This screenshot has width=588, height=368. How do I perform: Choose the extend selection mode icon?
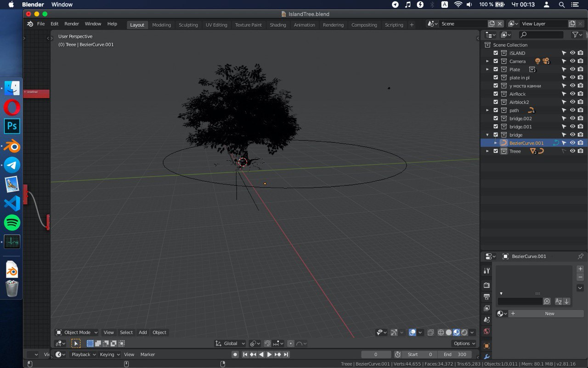[98, 343]
